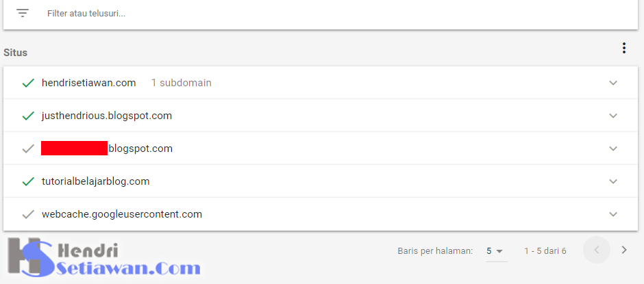Go to next page of sites

pyautogui.click(x=623, y=250)
